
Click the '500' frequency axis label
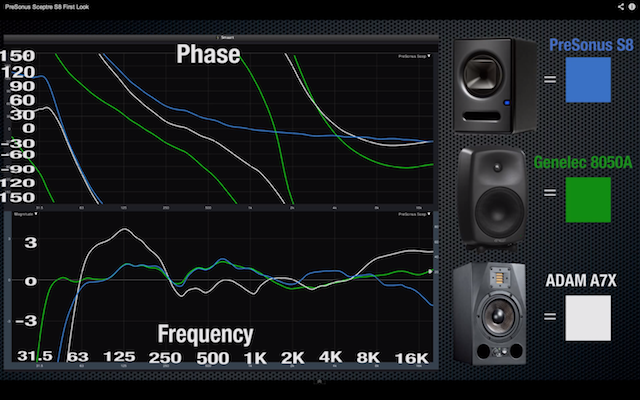(x=213, y=358)
